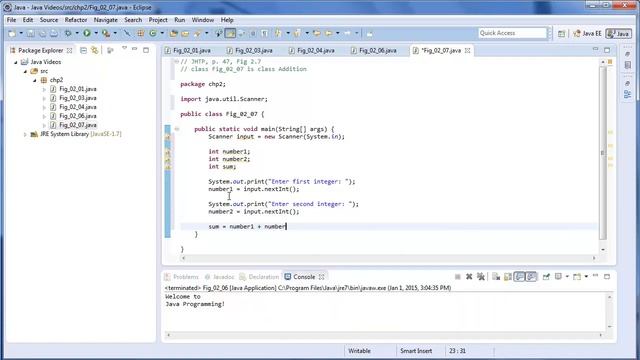
Task: Open the File menu
Action: (x=11, y=20)
